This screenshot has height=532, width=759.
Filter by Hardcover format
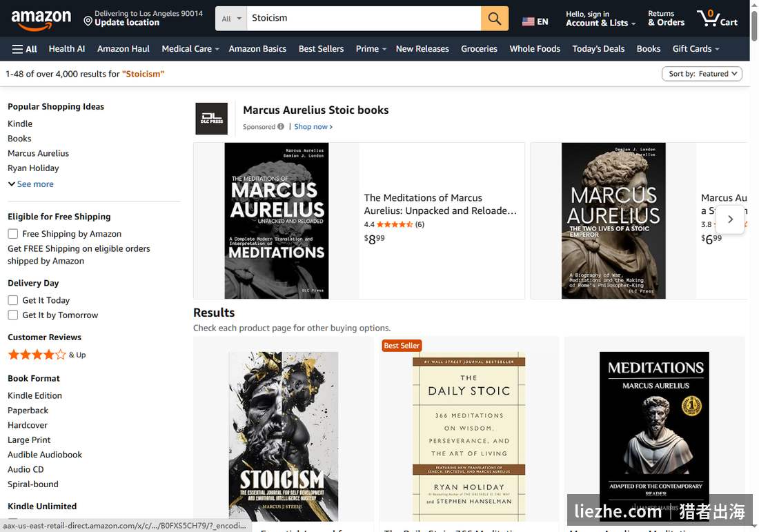click(x=28, y=425)
